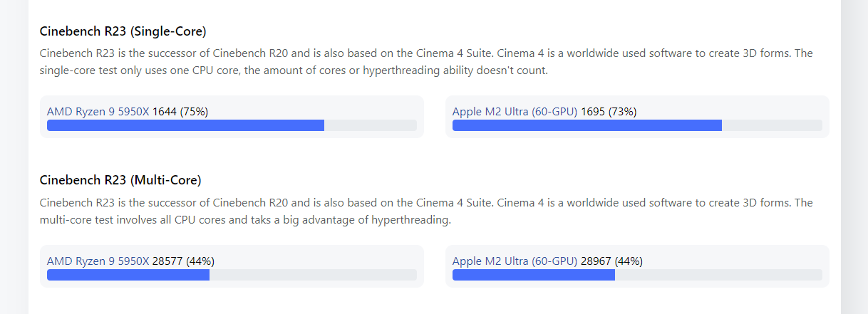Click the M2 Ultra multi-core result card
This screenshot has width=868, height=314.
coord(637,266)
